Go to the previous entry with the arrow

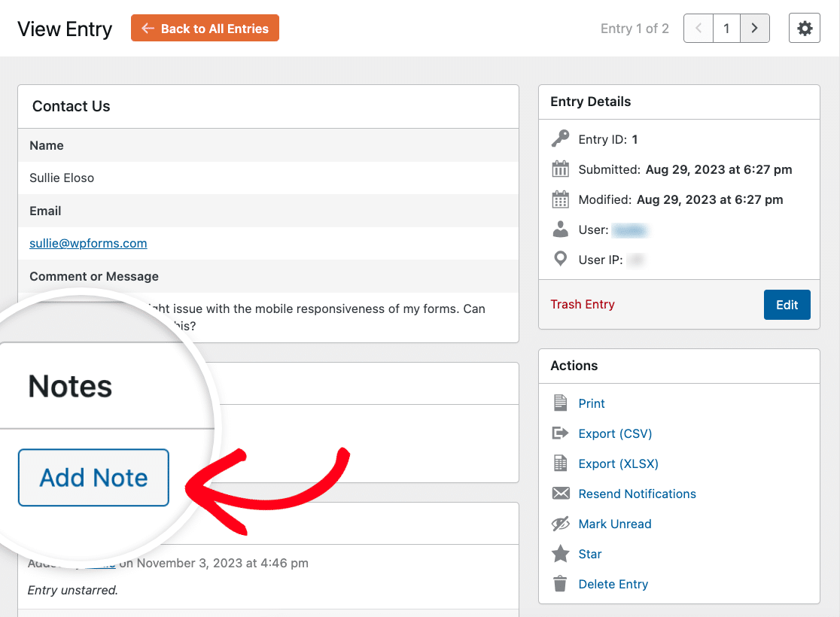tap(698, 29)
